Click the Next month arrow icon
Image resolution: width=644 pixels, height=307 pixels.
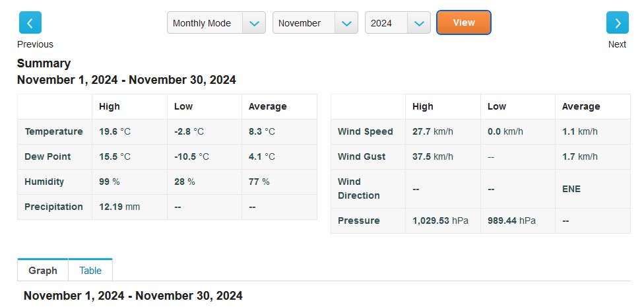pos(617,23)
